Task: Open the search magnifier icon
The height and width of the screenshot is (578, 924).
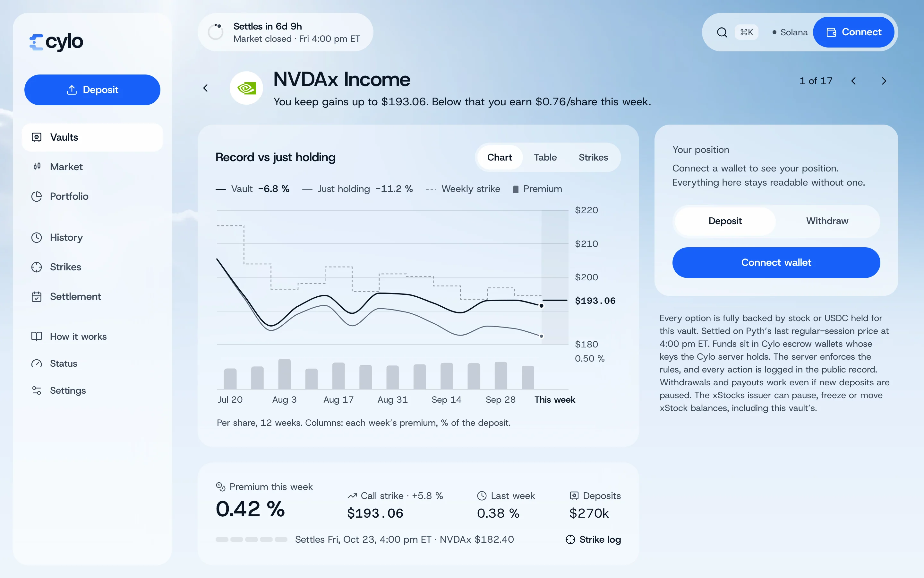Action: click(x=722, y=32)
